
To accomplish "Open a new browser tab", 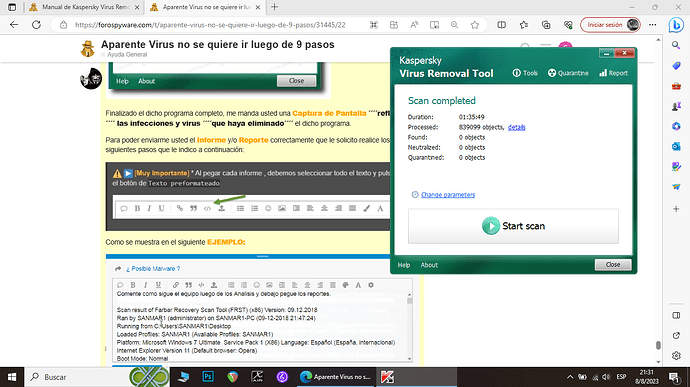I will pyautogui.click(x=275, y=7).
